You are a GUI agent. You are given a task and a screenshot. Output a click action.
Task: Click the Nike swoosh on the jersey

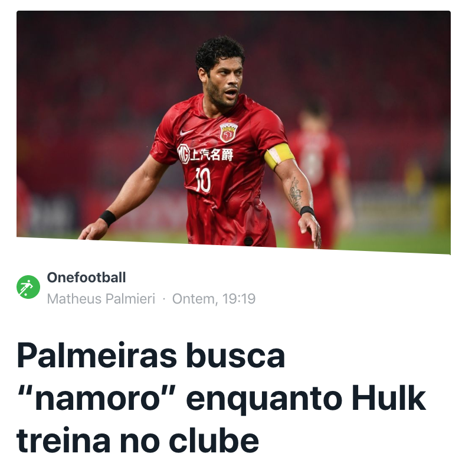pos(186,132)
